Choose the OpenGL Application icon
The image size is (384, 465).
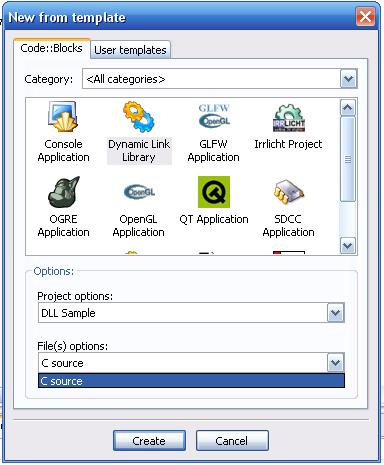pyautogui.click(x=139, y=192)
